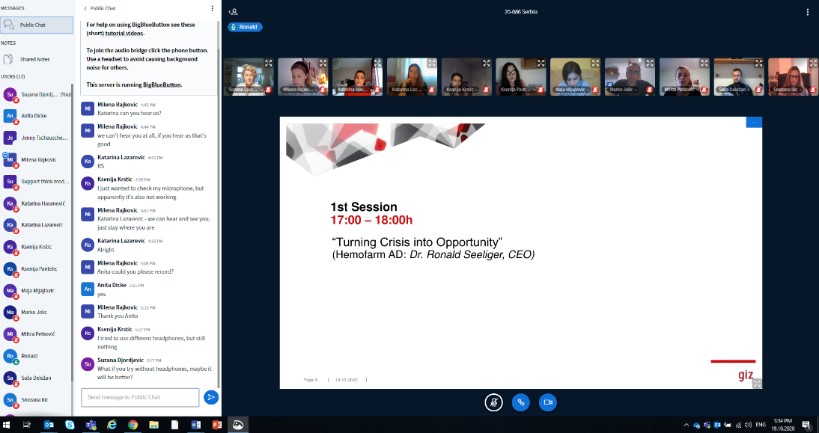The width and height of the screenshot is (819, 433).
Task: Expand Katarina Lazarevic webcam to fullscreen
Action: tap(432, 63)
